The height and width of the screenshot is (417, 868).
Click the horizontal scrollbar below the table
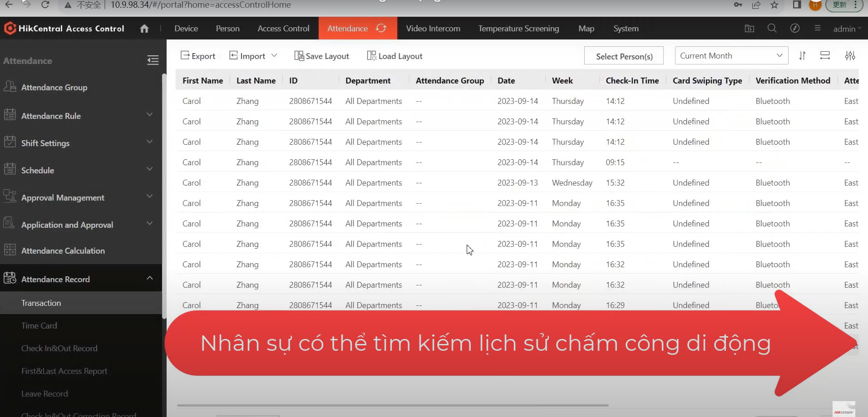click(392, 405)
